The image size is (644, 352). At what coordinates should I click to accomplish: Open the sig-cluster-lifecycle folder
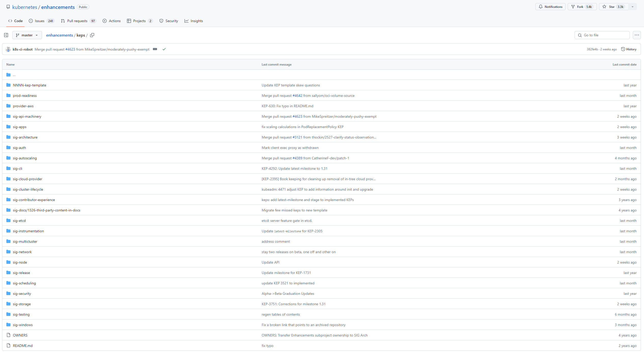point(28,189)
